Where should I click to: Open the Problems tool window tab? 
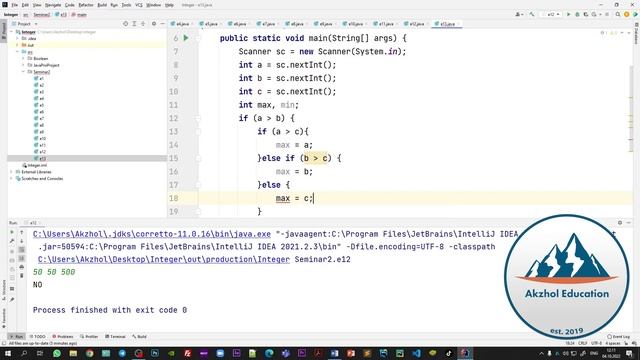[63, 336]
